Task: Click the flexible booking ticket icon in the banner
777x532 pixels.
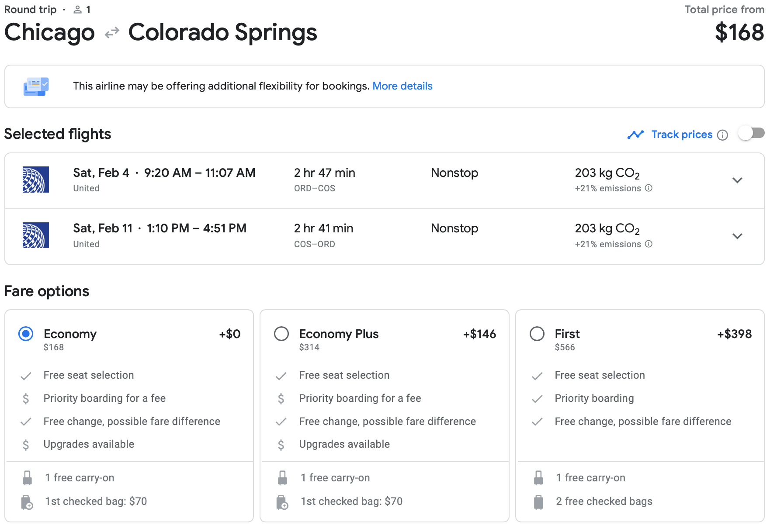Action: (36, 86)
